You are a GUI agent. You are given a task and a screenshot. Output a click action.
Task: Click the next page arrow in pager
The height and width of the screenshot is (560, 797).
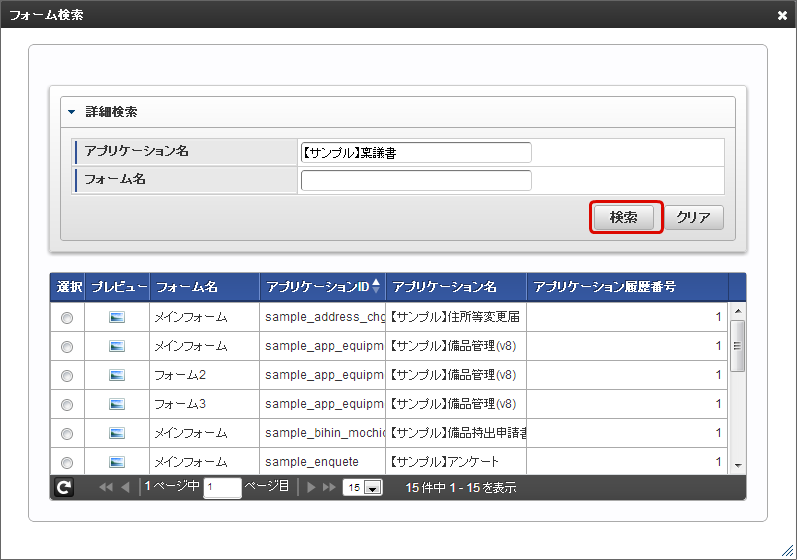(x=311, y=488)
